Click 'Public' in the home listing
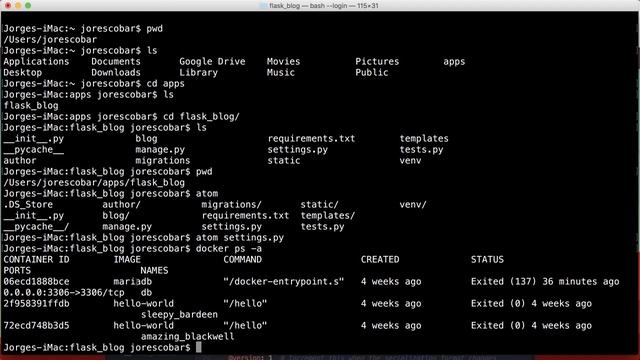 click(x=372, y=73)
